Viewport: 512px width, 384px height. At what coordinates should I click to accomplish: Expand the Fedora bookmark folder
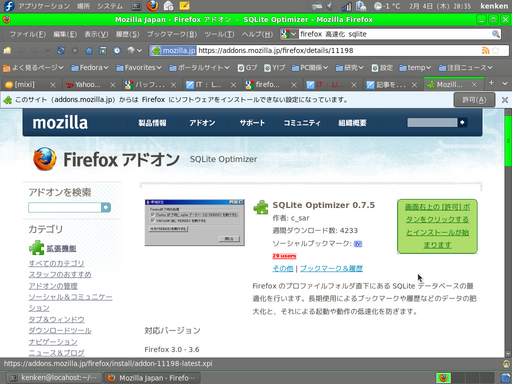(x=90, y=68)
